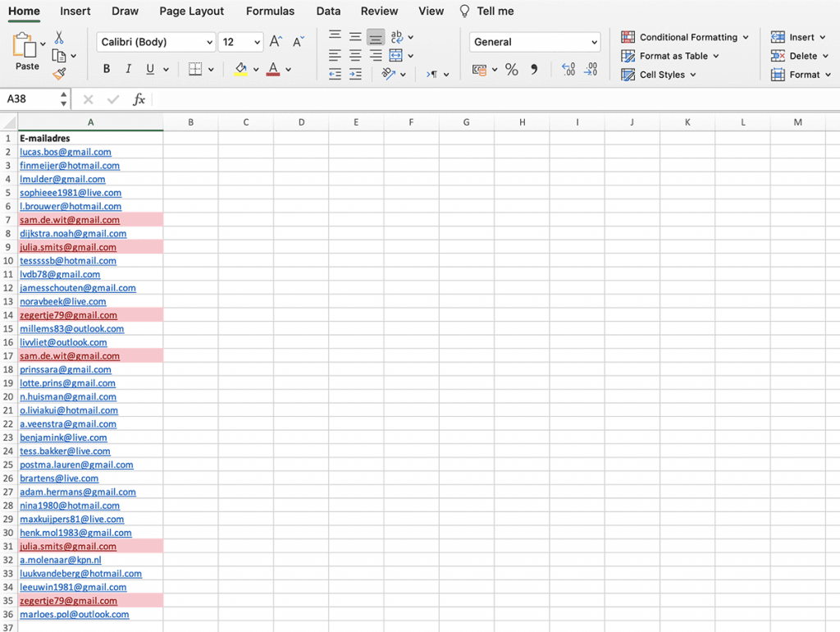Click the Name Box showing A38

[x=31, y=99]
